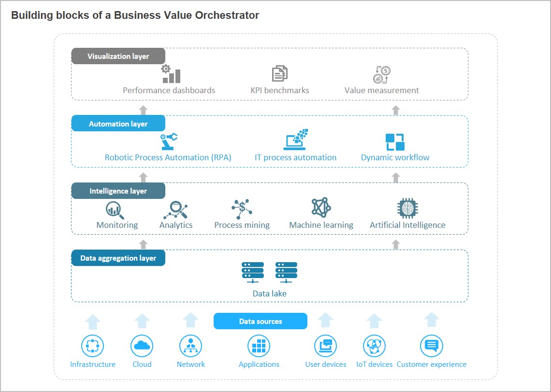Click the 'Monitoring' text

(117, 225)
